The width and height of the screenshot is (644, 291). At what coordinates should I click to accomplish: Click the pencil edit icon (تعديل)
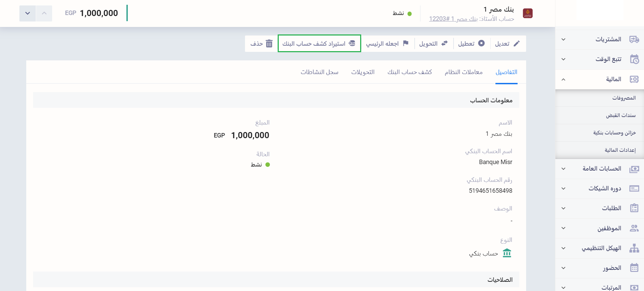pyautogui.click(x=517, y=44)
